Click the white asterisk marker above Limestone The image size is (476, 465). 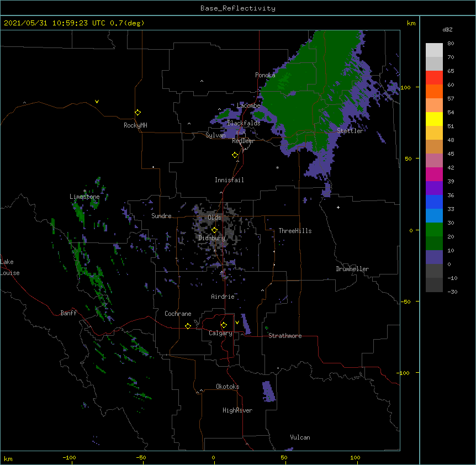(84, 191)
